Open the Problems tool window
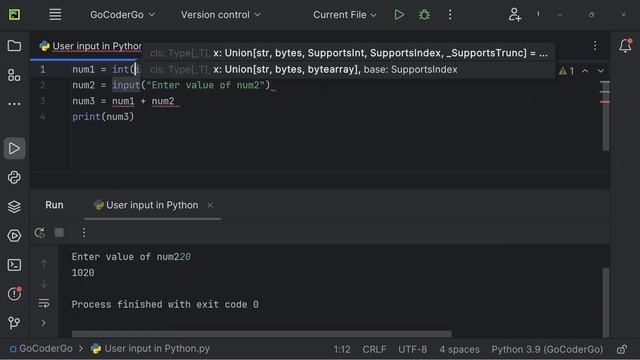Viewport: 640px width, 360px height. (14, 294)
